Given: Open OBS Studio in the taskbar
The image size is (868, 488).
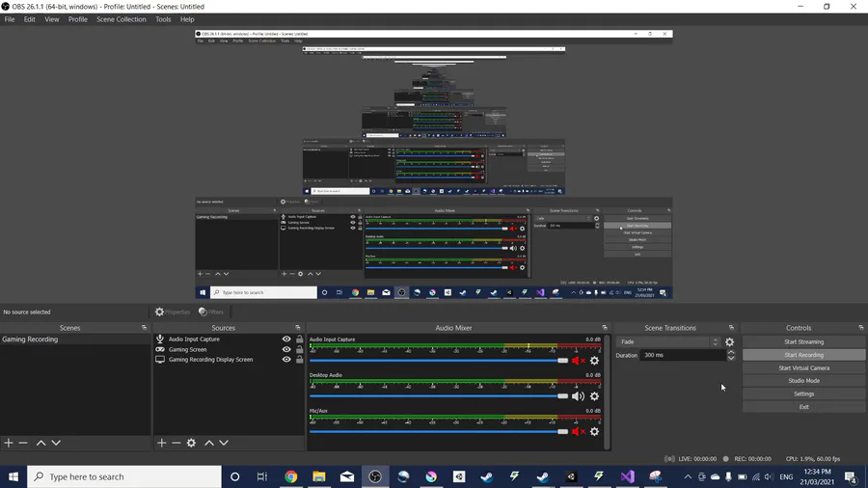Looking at the screenshot, I should pyautogui.click(x=375, y=476).
